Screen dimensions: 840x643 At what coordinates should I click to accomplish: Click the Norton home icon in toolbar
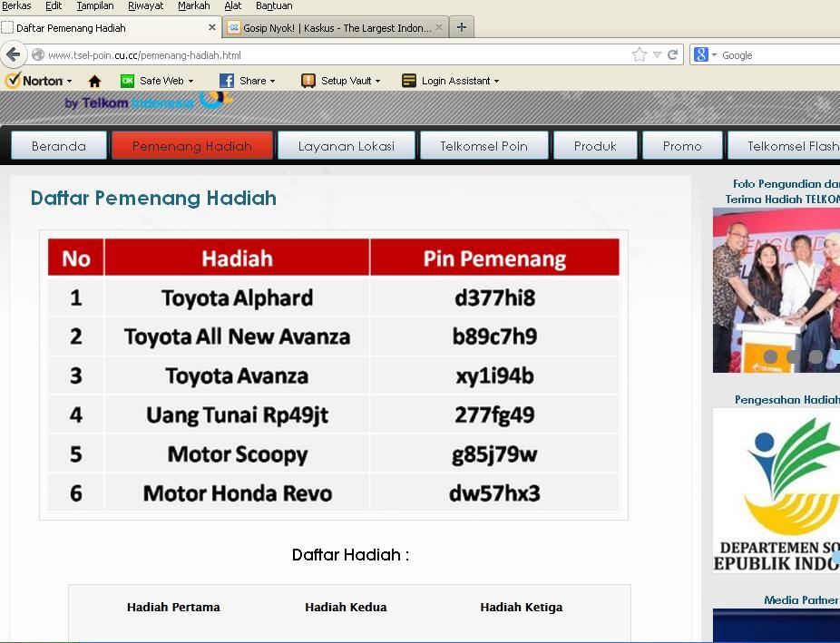click(x=94, y=81)
